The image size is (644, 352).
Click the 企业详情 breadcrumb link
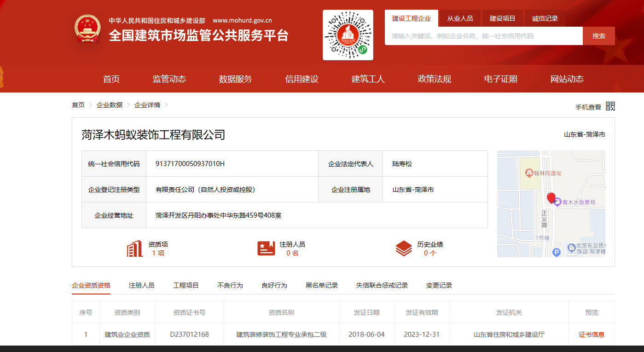(x=147, y=105)
